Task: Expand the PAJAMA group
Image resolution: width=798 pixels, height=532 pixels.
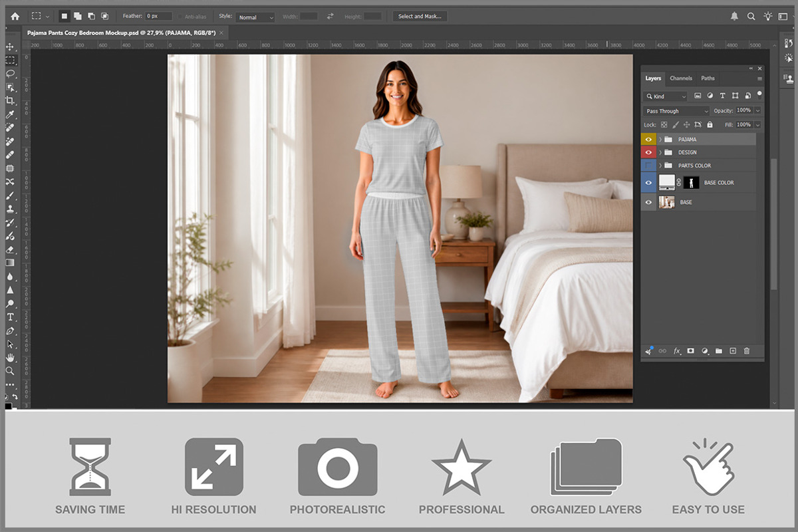Action: coord(660,140)
